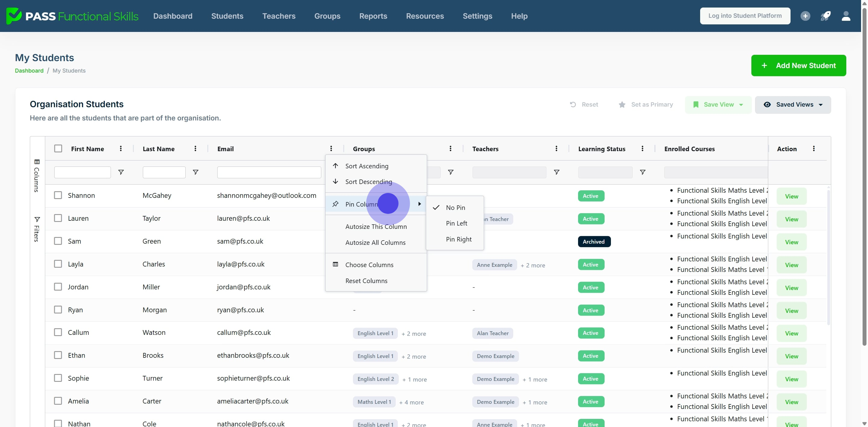Screen dimensions: 868x427
Task: Select Ryan Morgan row checkbox
Action: (x=58, y=310)
